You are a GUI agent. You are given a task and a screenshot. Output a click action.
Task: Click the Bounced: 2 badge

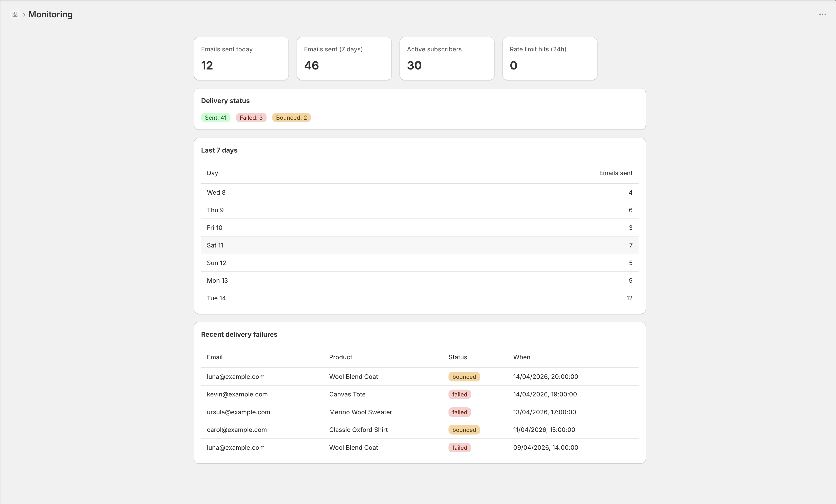coord(292,118)
